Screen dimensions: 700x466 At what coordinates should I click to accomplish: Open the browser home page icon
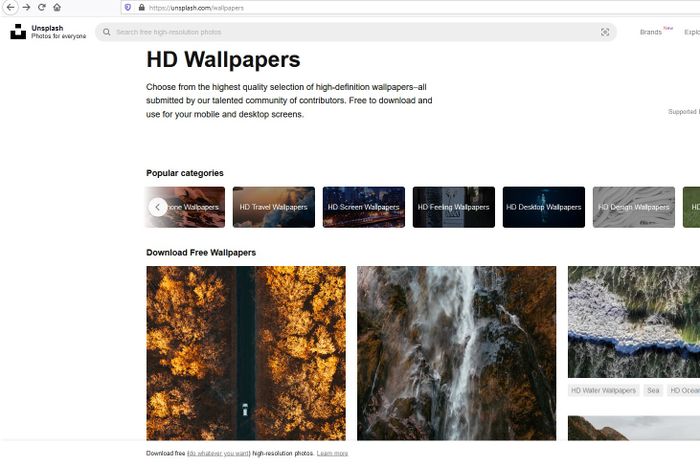pos(57,8)
